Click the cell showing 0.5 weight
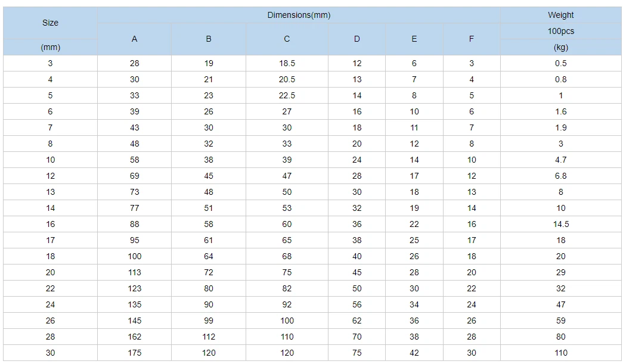This screenshot has height=364, width=623. [x=560, y=64]
